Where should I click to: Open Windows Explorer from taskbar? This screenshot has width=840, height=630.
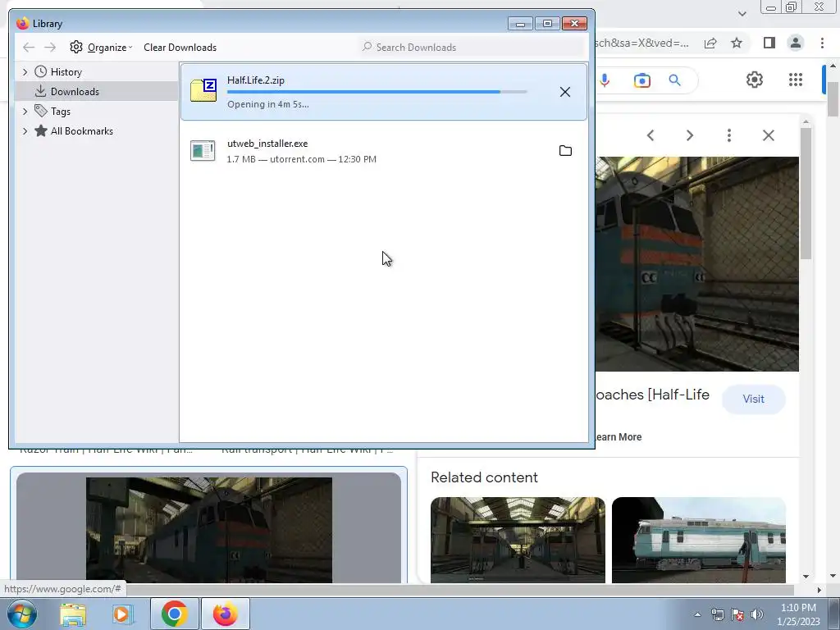73,614
